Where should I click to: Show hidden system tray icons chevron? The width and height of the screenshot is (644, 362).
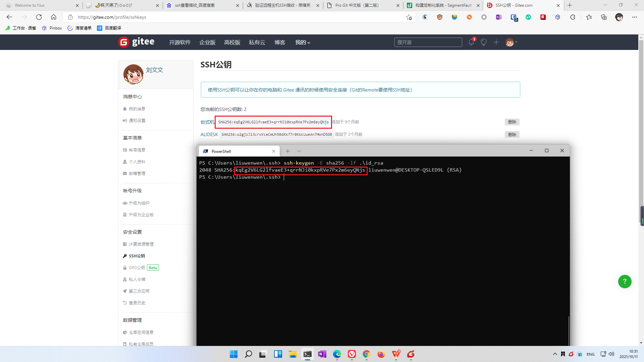(x=555, y=354)
